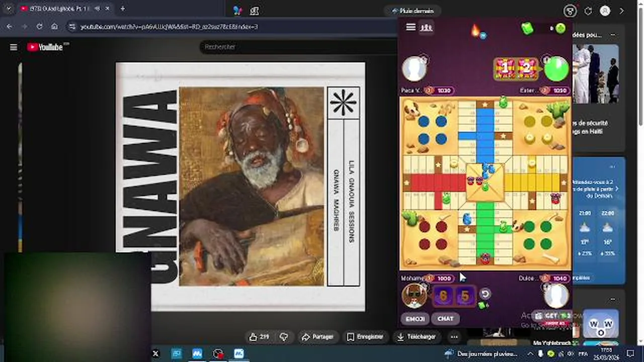Open options for the top news card
This screenshot has height=362, width=644.
click(613, 35)
